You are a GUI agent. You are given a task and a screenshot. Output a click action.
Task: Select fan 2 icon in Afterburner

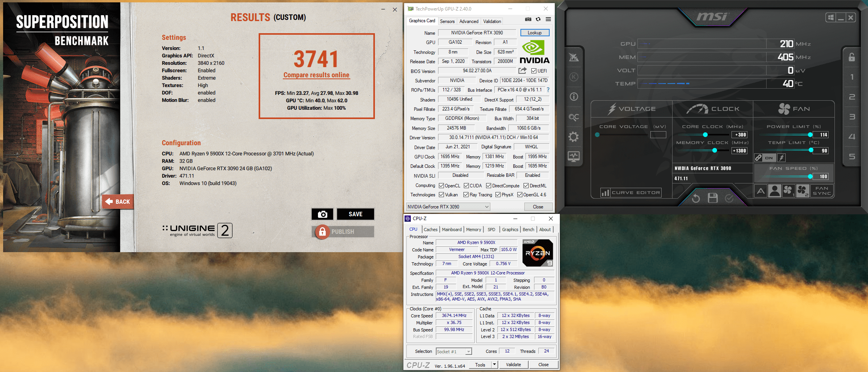pos(802,190)
